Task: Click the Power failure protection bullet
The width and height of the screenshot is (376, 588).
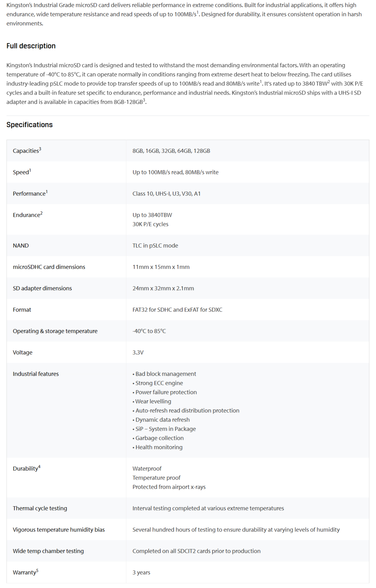Action: click(x=165, y=392)
